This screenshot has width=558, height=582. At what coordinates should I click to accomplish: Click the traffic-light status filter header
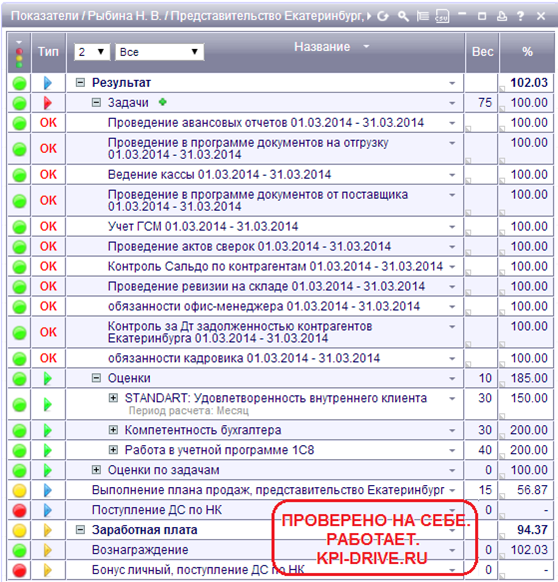click(19, 55)
